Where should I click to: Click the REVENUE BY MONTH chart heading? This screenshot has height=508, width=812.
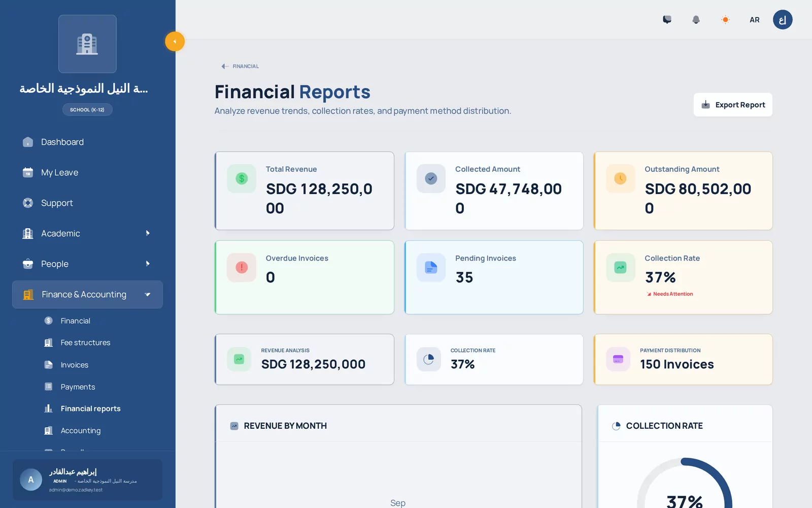point(285,426)
